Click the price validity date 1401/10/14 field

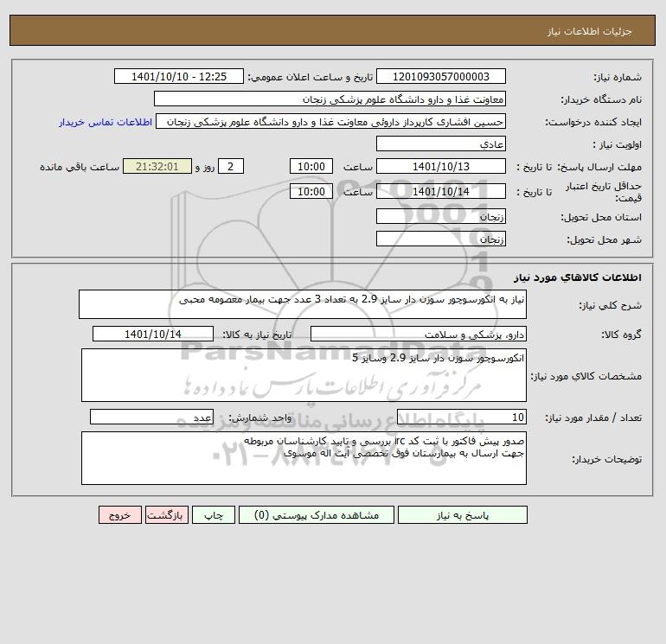point(441,191)
